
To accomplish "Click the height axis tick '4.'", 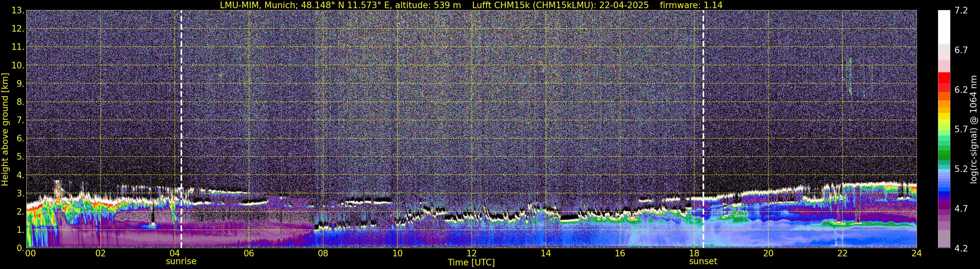I will pos(20,175).
